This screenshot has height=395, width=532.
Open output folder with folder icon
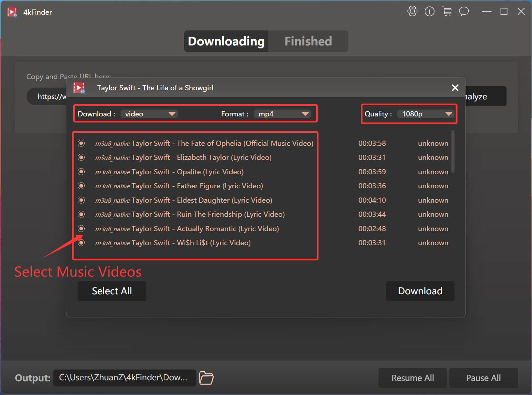[x=206, y=378]
